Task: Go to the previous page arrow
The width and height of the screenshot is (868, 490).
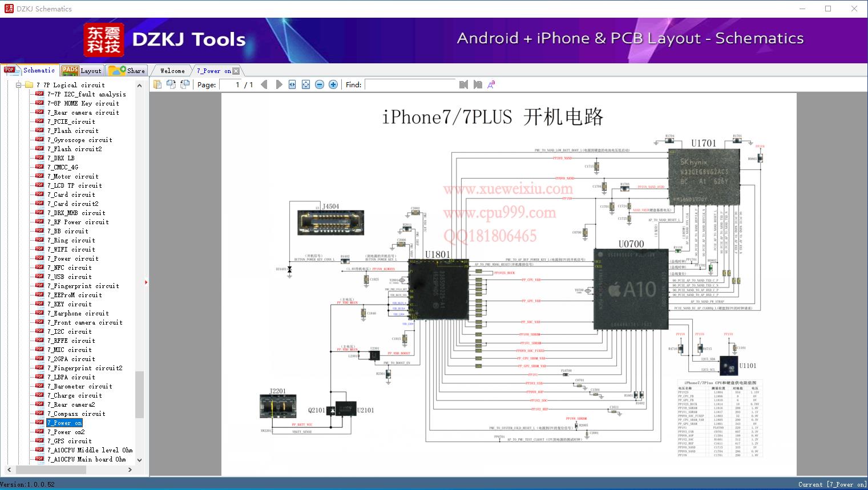Action: [264, 84]
